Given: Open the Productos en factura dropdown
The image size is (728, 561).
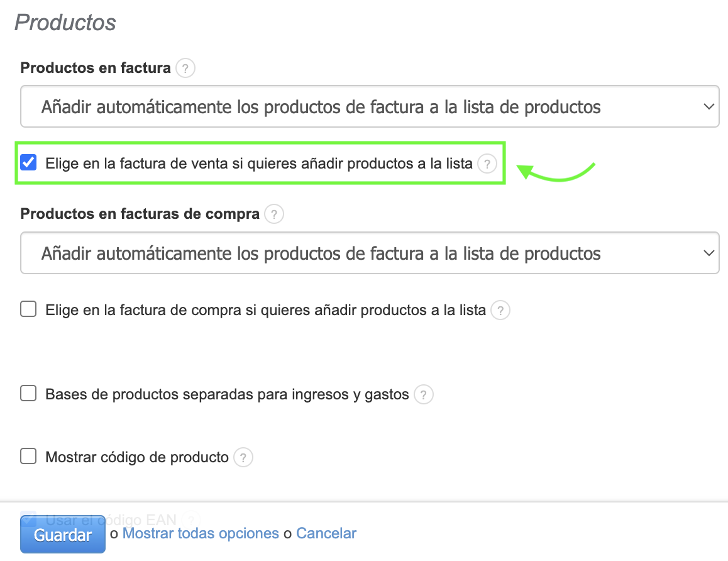Looking at the screenshot, I should (370, 107).
